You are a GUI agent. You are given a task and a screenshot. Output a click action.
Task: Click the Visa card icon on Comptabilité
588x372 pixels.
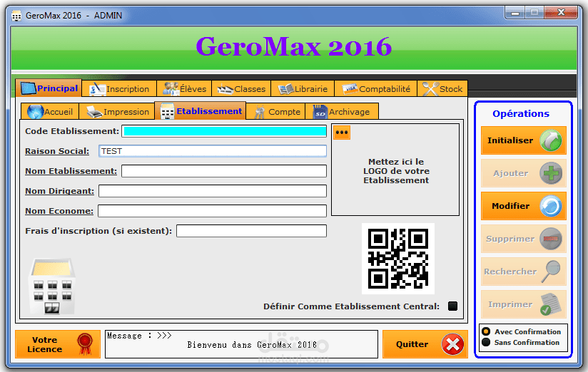(x=350, y=89)
